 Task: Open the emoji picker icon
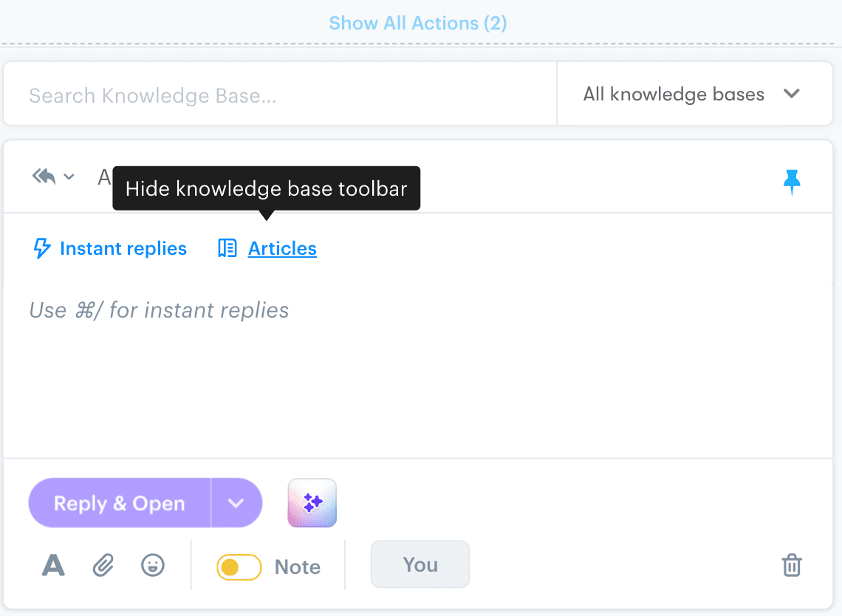pyautogui.click(x=153, y=565)
